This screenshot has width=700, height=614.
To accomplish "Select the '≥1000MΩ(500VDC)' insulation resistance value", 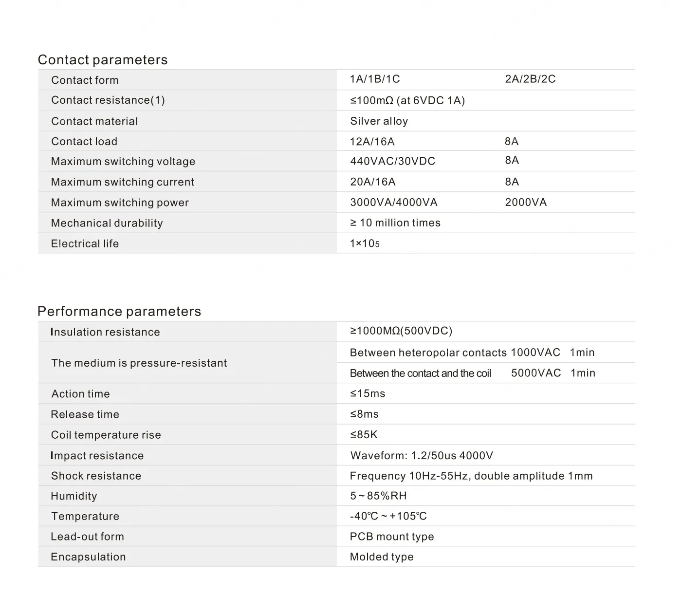I will [x=401, y=331].
